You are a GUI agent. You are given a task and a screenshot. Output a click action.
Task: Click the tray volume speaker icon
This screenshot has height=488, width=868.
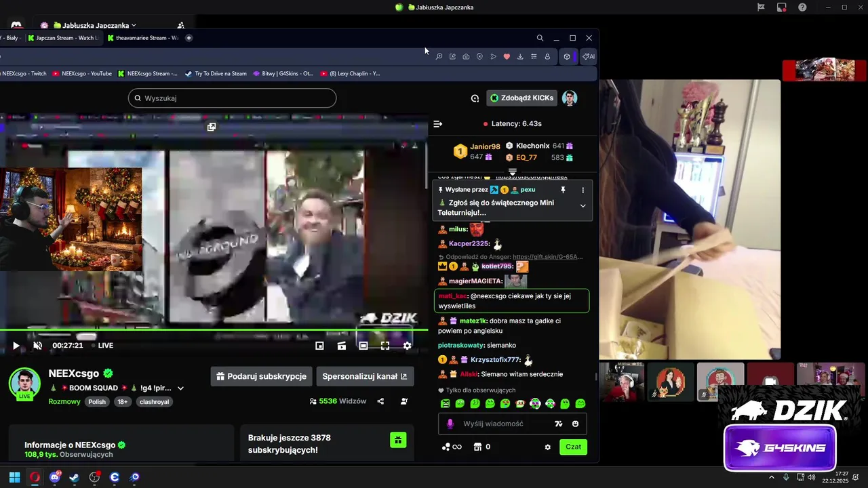pos(812,477)
